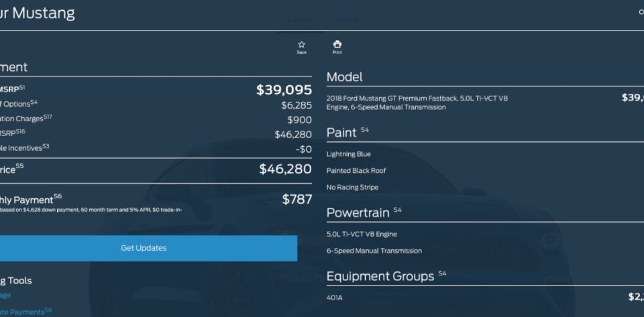The width and height of the screenshot is (644, 317).
Task: Select the 6-Speed Manual Transmission line
Action: (374, 251)
